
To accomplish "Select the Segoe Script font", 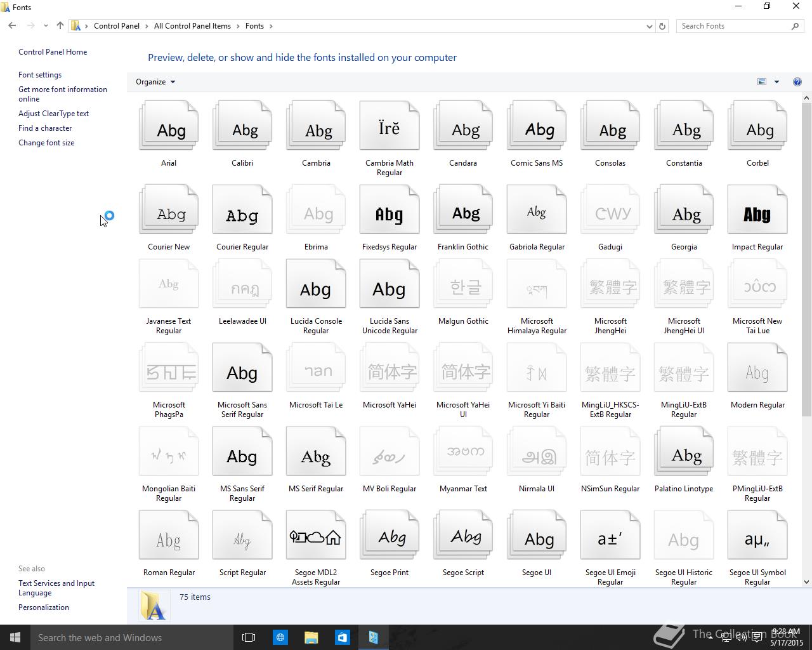I will (x=463, y=534).
